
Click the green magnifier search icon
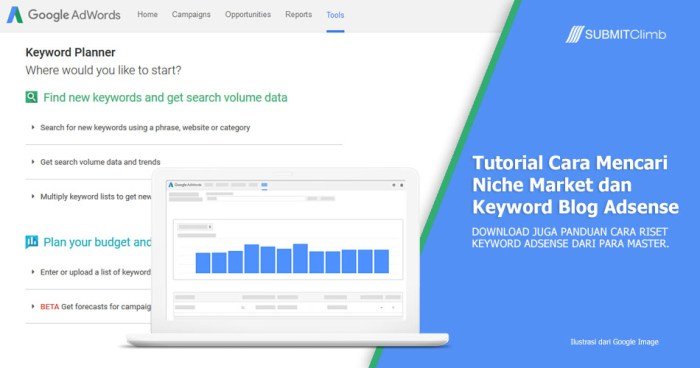point(31,97)
